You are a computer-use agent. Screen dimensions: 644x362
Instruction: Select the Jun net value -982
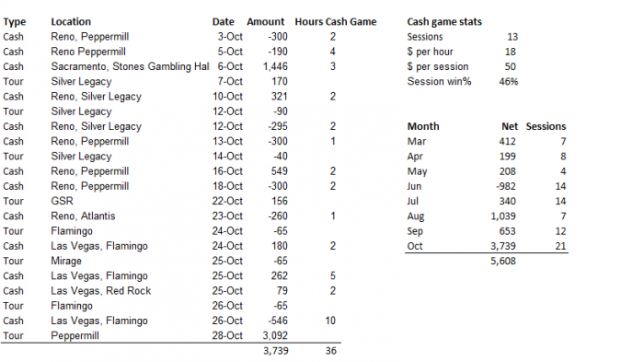point(506,186)
